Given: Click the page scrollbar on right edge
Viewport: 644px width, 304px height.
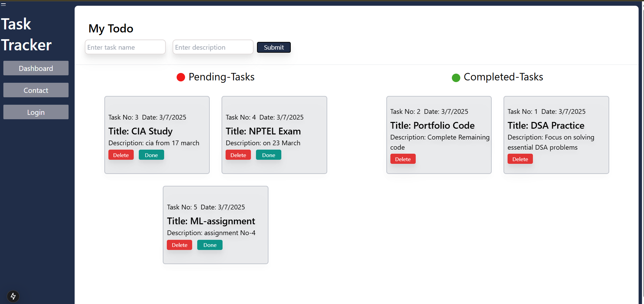Looking at the screenshot, I should click(x=642, y=152).
